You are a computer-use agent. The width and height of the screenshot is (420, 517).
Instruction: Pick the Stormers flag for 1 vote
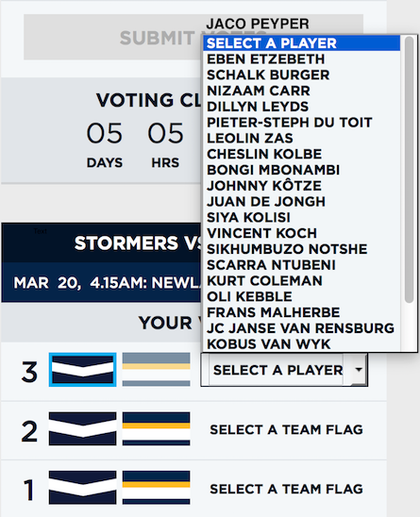[82, 488]
